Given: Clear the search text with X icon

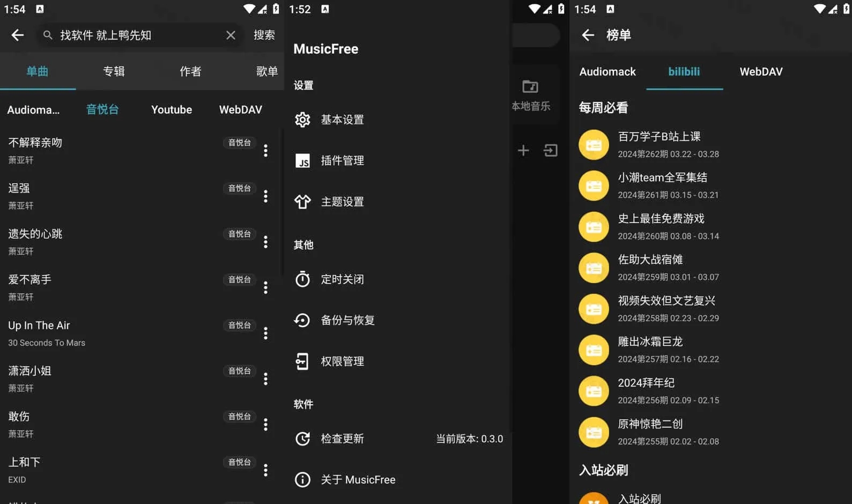Looking at the screenshot, I should (231, 35).
